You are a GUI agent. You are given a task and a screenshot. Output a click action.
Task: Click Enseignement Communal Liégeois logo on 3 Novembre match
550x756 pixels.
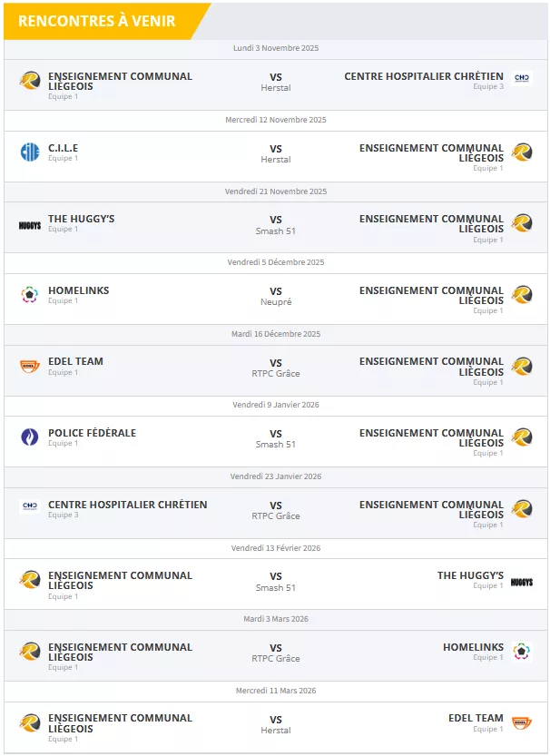pos(30,81)
